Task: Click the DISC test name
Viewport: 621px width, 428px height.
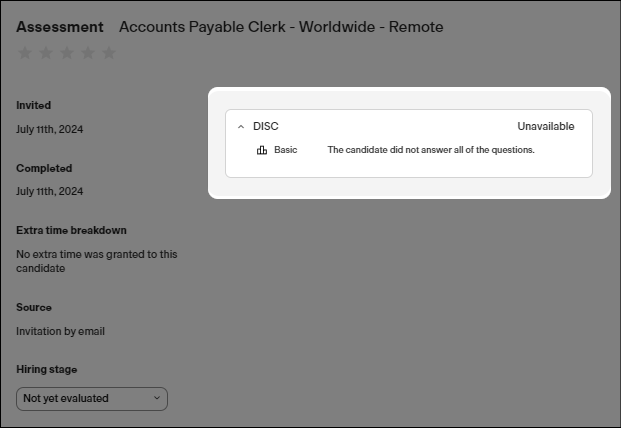Action: coord(266,127)
